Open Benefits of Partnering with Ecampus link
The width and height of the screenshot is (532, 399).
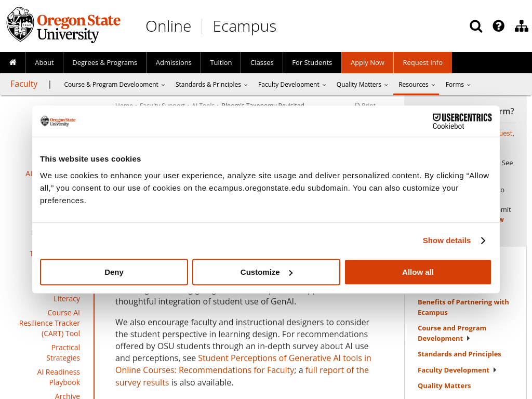pos(463,307)
